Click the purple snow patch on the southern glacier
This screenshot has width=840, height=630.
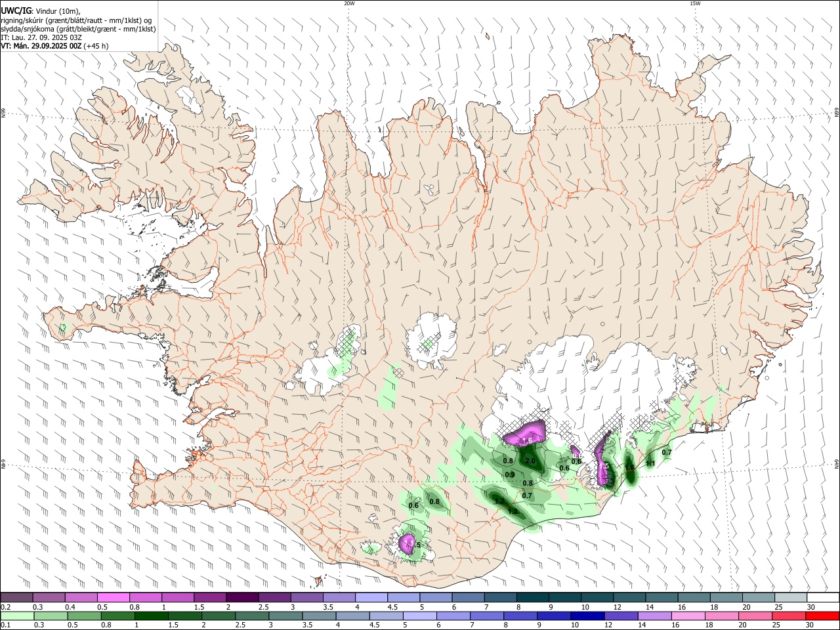(x=407, y=543)
